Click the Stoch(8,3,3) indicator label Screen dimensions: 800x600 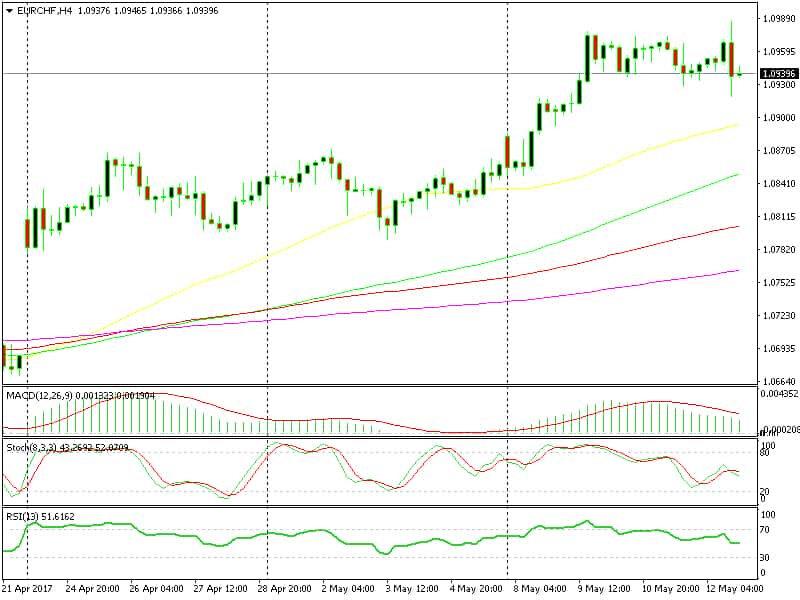coord(32,447)
